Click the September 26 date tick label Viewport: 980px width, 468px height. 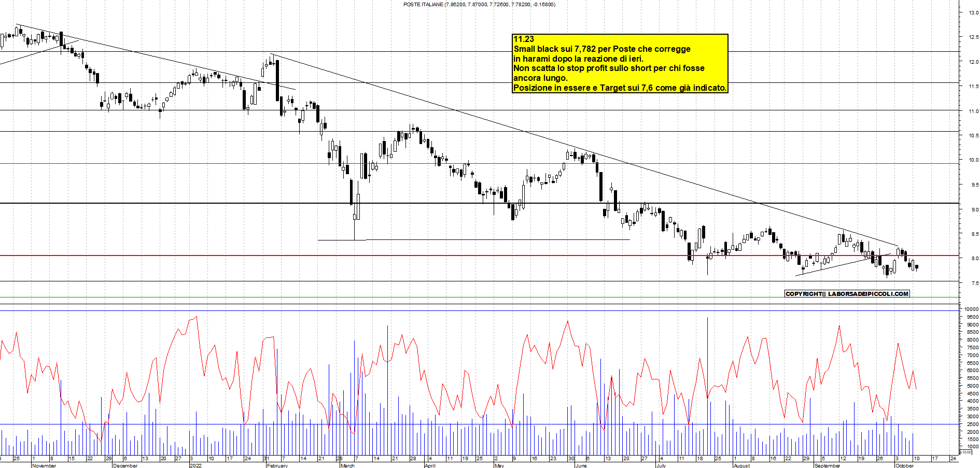pos(880,459)
